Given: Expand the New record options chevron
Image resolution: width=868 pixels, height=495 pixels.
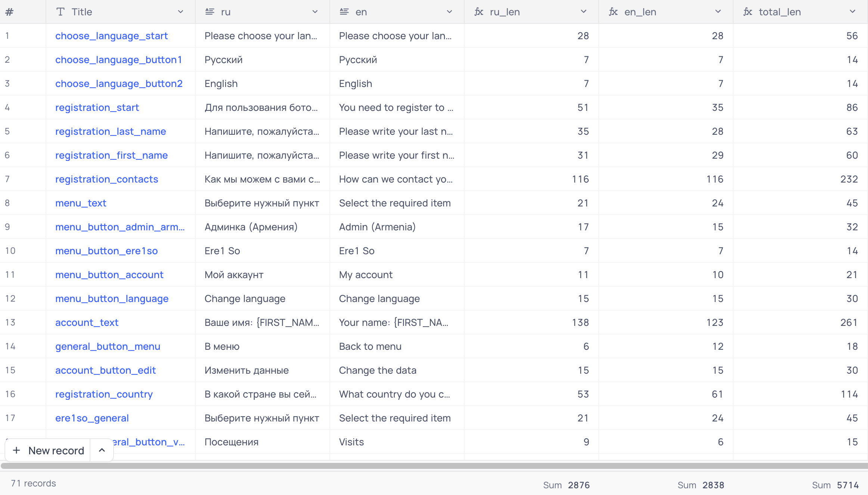Looking at the screenshot, I should pos(102,451).
